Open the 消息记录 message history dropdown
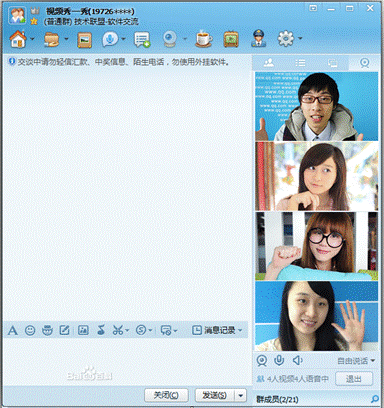The height and width of the screenshot is (408, 384). coord(217,330)
